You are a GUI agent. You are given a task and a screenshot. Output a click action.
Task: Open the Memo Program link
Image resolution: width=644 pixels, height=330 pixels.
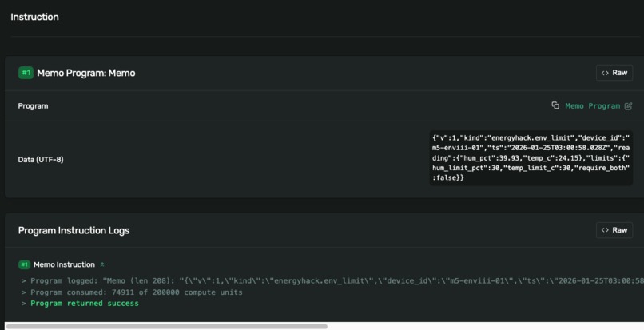pyautogui.click(x=592, y=106)
